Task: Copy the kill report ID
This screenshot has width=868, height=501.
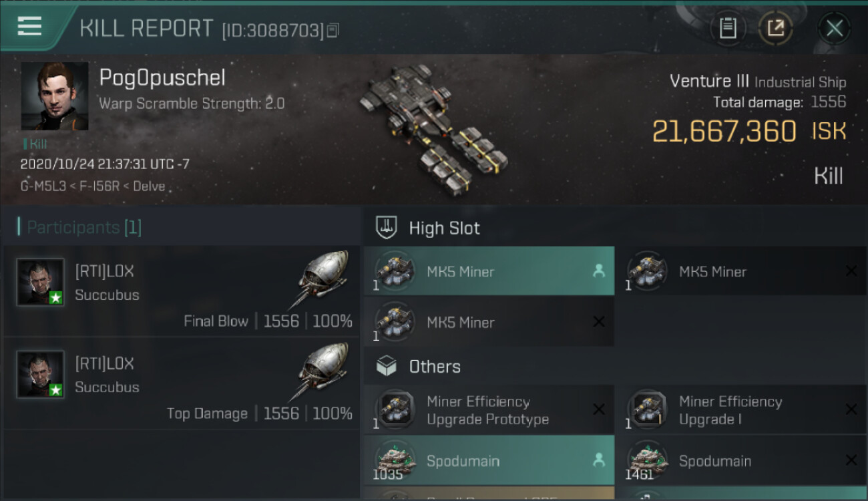Action: tap(333, 30)
